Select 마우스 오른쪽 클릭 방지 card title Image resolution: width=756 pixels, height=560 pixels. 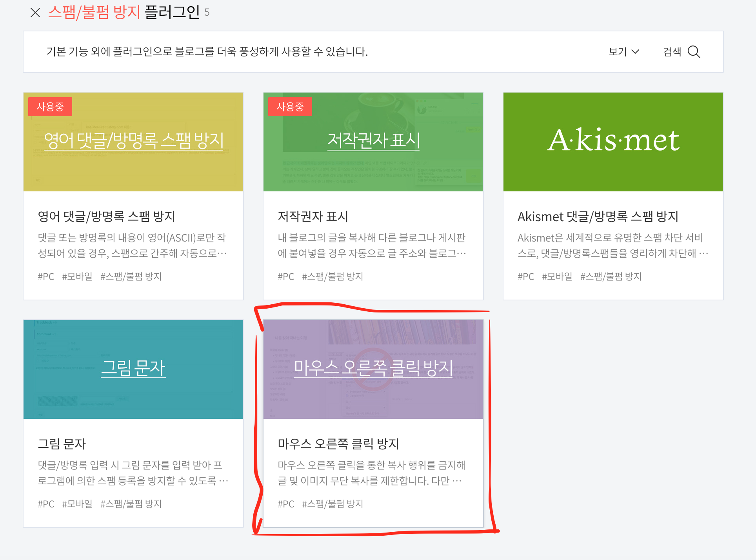click(x=338, y=444)
